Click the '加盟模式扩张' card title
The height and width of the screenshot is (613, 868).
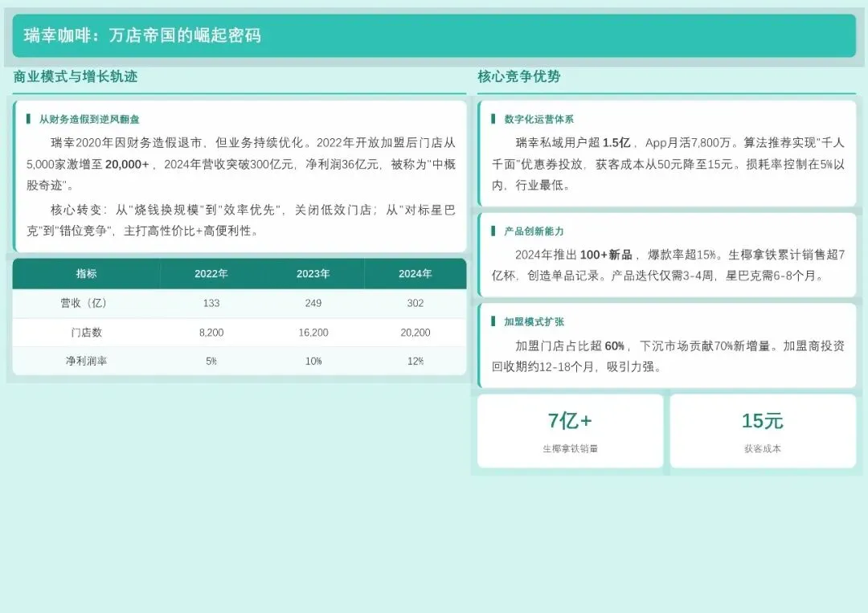click(534, 322)
